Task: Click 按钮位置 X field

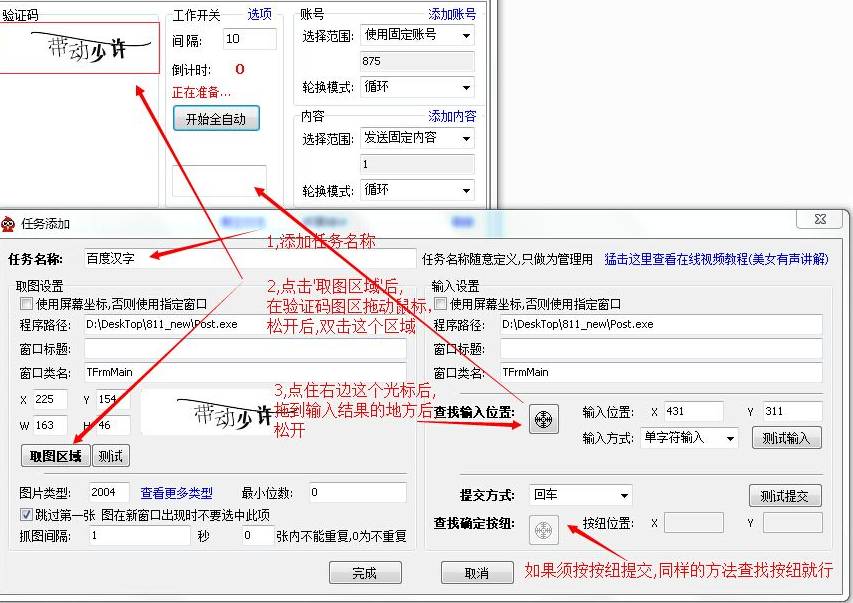Action: [x=694, y=522]
